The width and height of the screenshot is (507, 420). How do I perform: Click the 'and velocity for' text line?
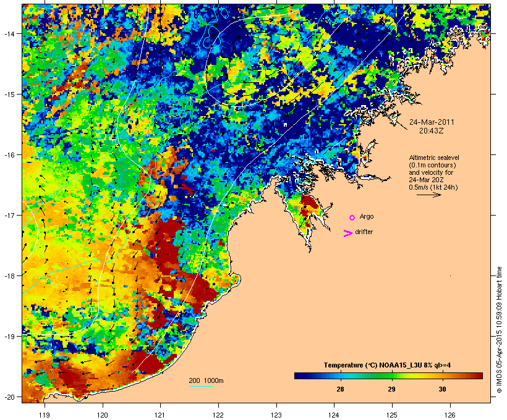pos(431,172)
